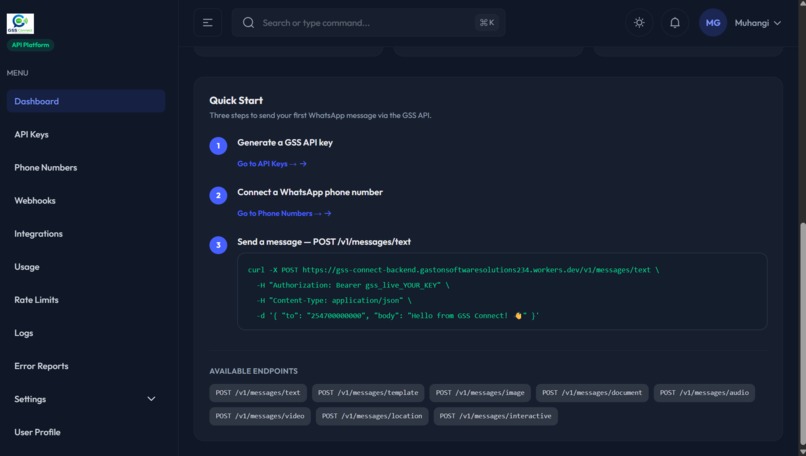Screen dimensions: 806x456
Task: Follow the Go to API Keys link
Action: (271, 163)
